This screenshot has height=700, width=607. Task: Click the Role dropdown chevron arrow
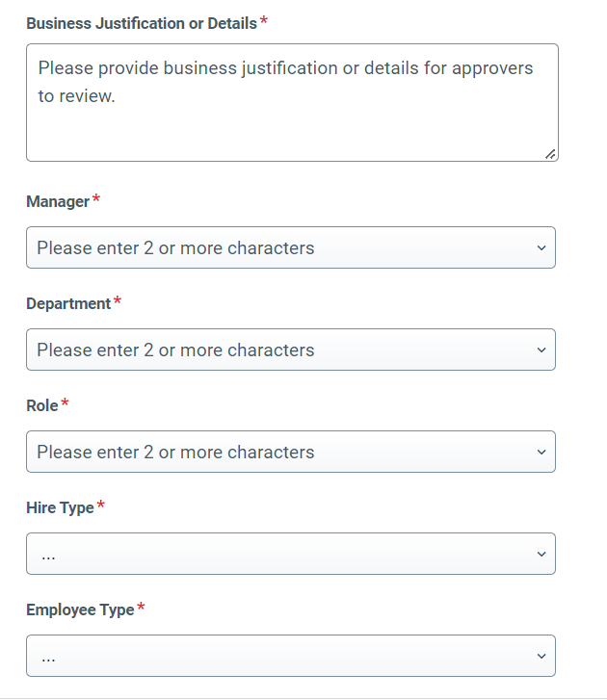tap(541, 453)
